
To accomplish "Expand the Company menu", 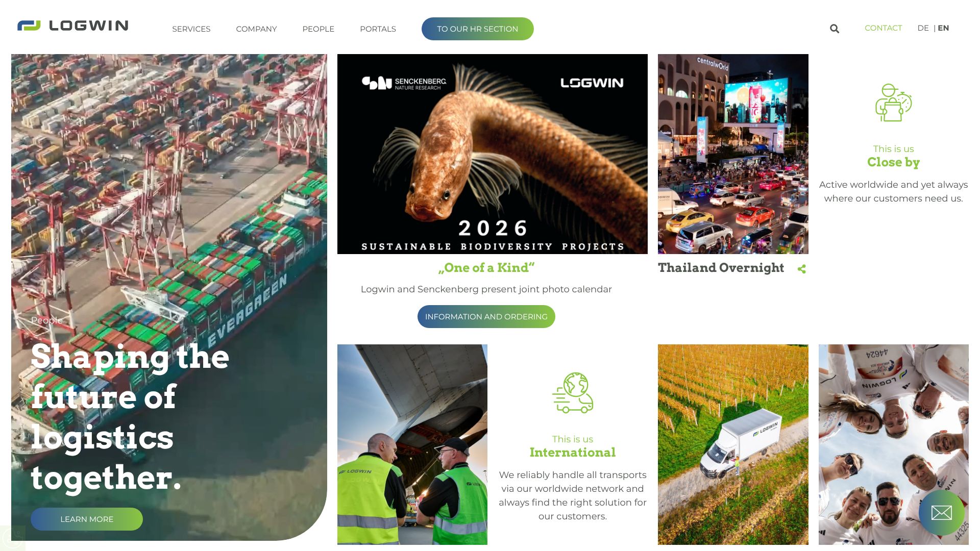I will [256, 29].
